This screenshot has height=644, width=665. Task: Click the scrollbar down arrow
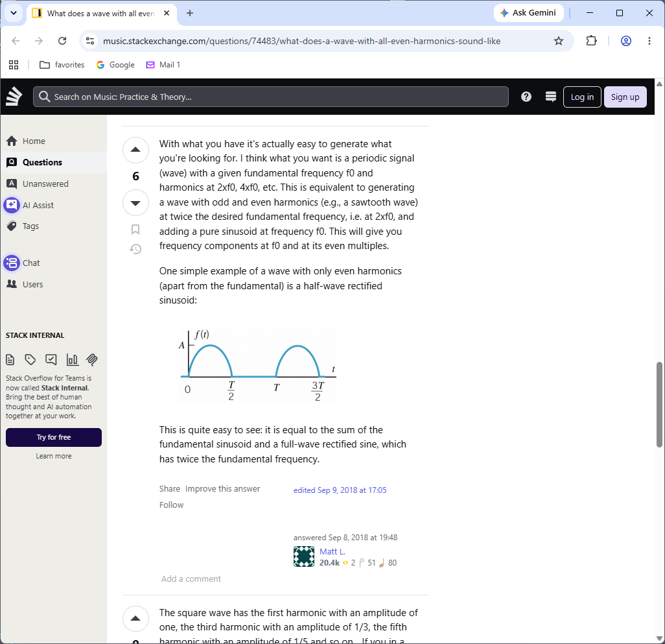pyautogui.click(x=659, y=639)
